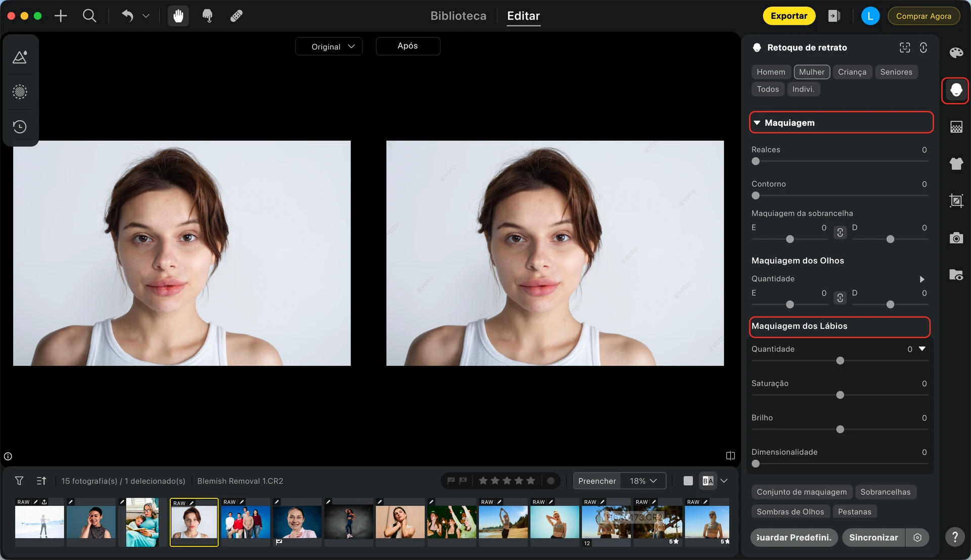The width and height of the screenshot is (971, 560).
Task: Open the 18% zoom level dropdown
Action: point(643,481)
